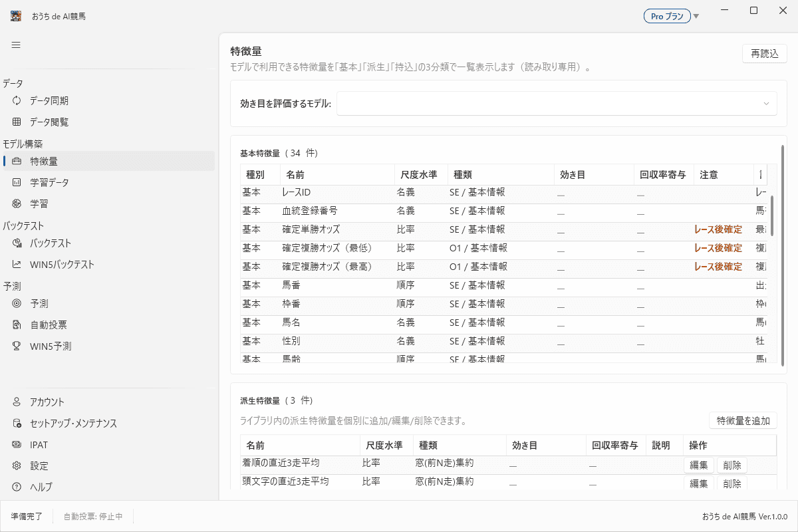The image size is (798, 532).
Task: Click the ヘルプ question mark icon
Action: pyautogui.click(x=17, y=487)
